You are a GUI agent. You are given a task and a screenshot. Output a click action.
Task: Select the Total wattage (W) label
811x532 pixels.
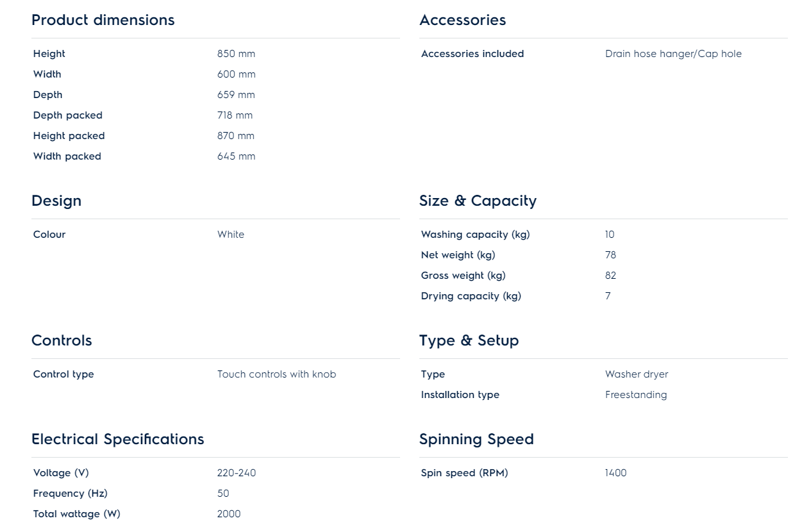76,514
